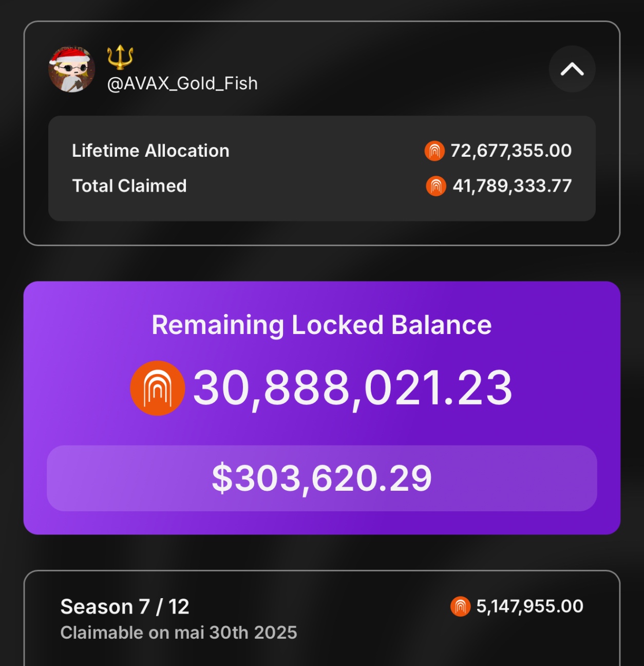The height and width of the screenshot is (666, 644).
Task: Click the golden trident badge icon
Action: coord(120,57)
